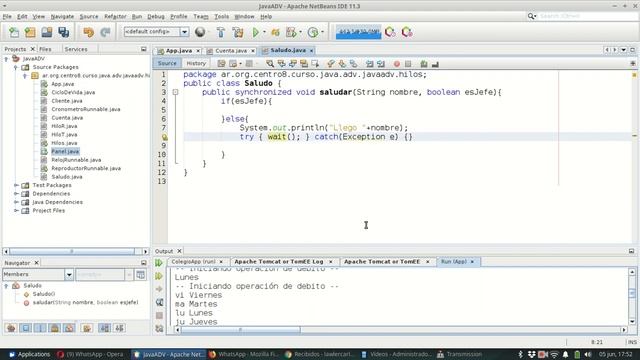
Task: Collapse the JavaADV project node
Action: coord(6,59)
